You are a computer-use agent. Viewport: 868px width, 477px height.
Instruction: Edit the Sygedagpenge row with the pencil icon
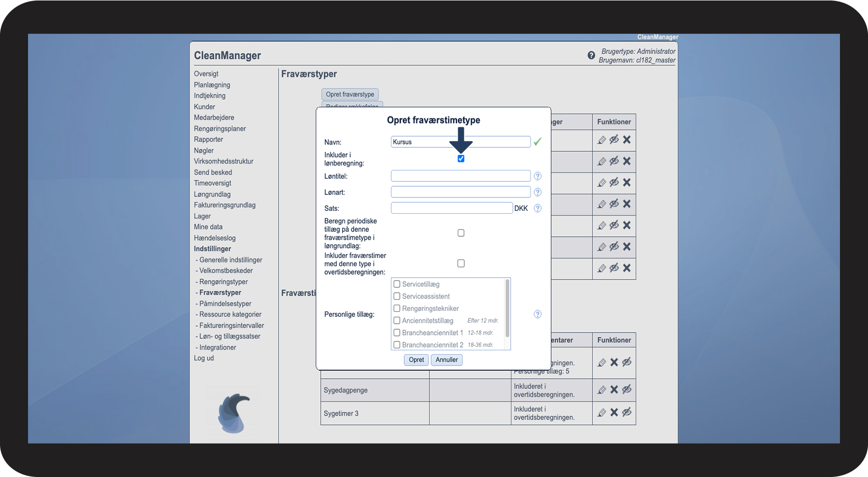[602, 390]
